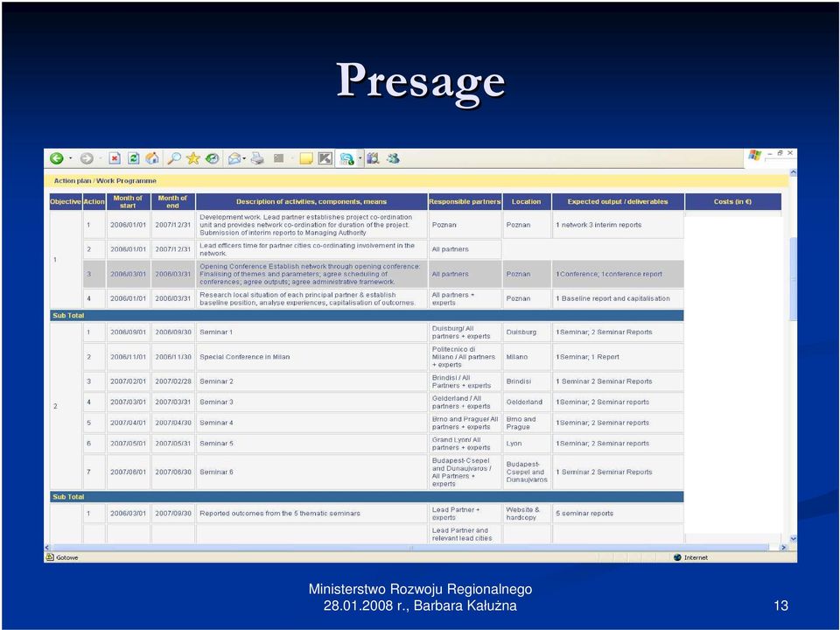The width and height of the screenshot is (840, 630).
Task: Click the end date 2007/03/31
Action: click(172, 402)
